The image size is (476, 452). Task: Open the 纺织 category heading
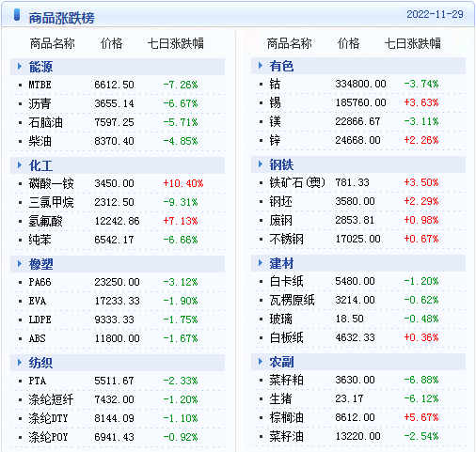[40, 363]
